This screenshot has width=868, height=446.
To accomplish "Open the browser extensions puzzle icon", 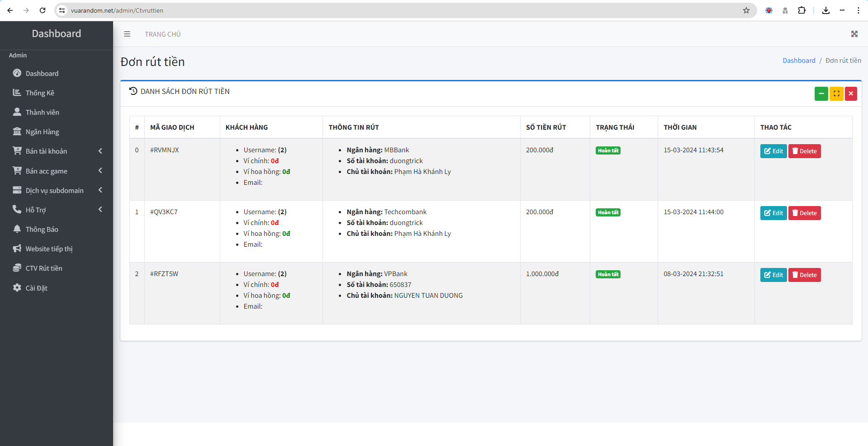I will click(x=802, y=10).
